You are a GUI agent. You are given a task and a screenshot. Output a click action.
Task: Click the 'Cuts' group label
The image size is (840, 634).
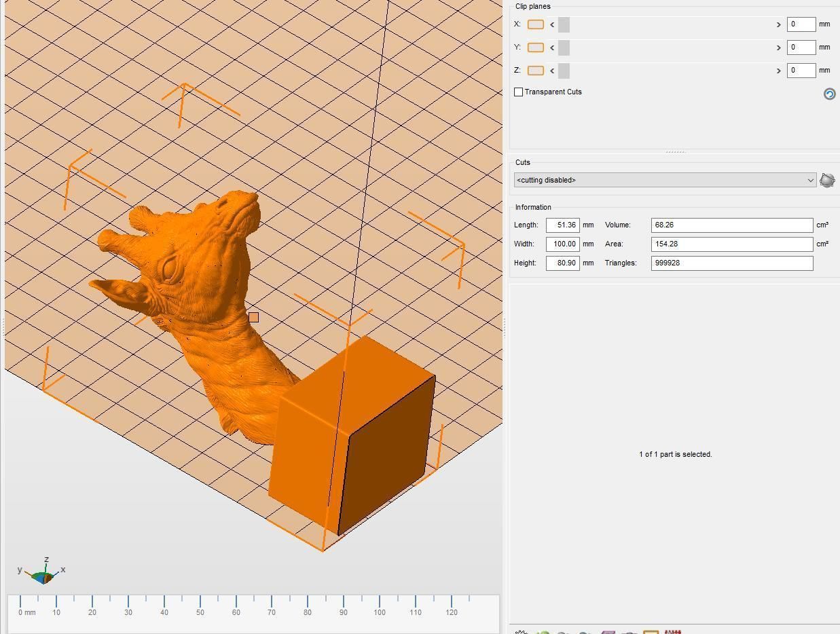523,162
